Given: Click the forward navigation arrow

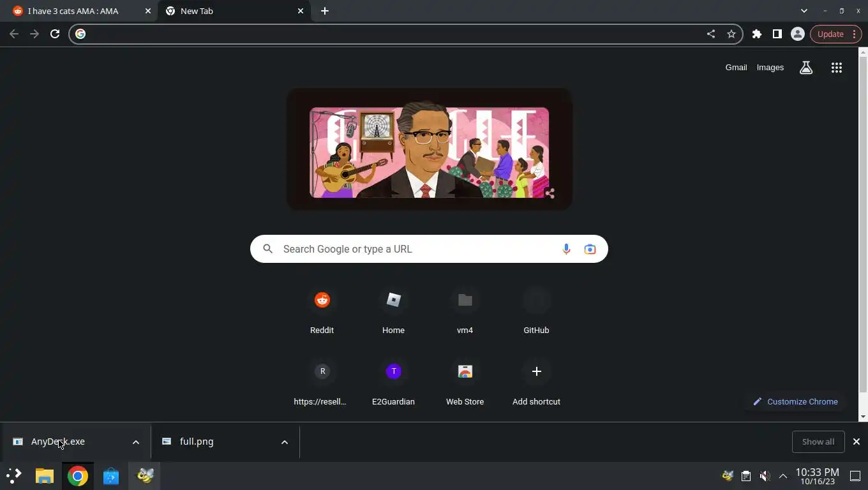Looking at the screenshot, I should (34, 34).
